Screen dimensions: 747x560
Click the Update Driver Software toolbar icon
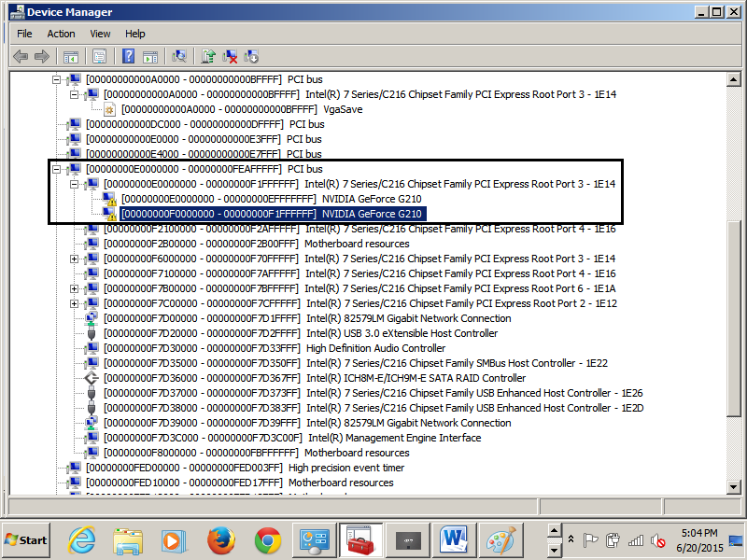pyautogui.click(x=208, y=57)
